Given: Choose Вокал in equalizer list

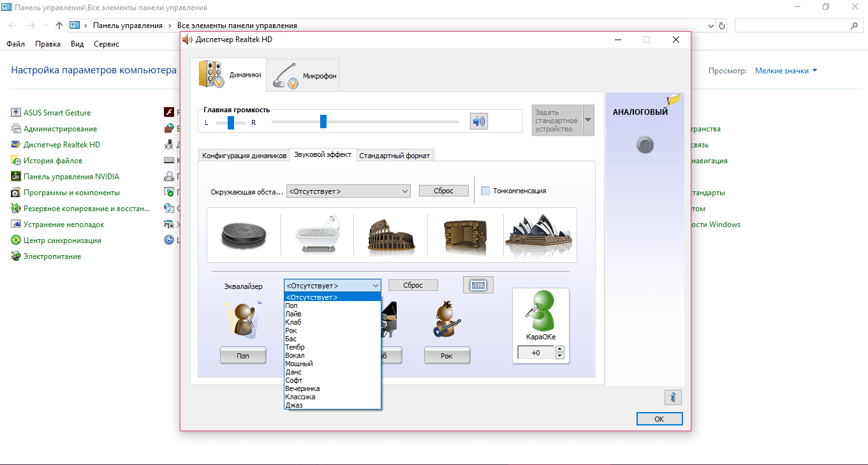Looking at the screenshot, I should pyautogui.click(x=332, y=355).
